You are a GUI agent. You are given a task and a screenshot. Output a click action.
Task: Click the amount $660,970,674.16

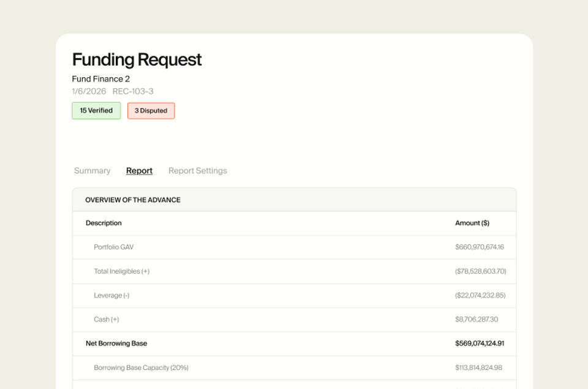(479, 247)
